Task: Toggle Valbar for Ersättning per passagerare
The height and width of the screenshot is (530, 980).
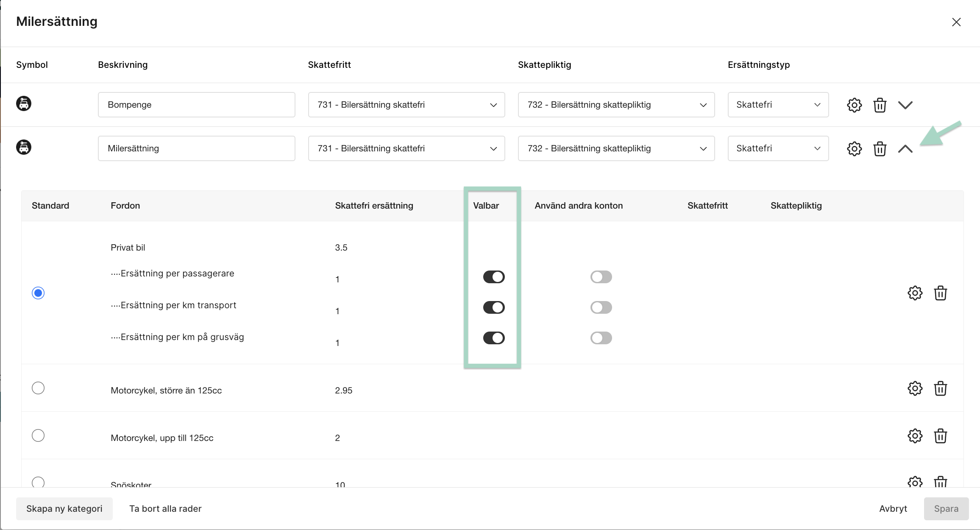Action: [494, 277]
